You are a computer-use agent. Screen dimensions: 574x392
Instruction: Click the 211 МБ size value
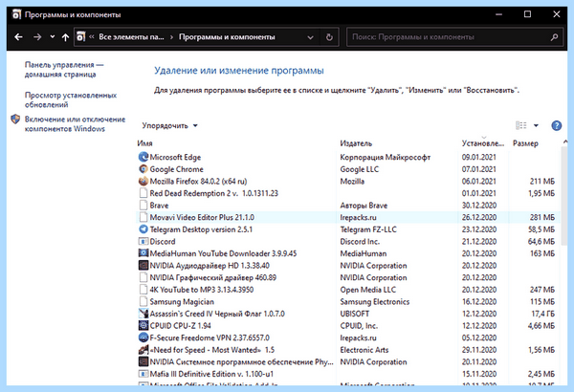(x=542, y=181)
